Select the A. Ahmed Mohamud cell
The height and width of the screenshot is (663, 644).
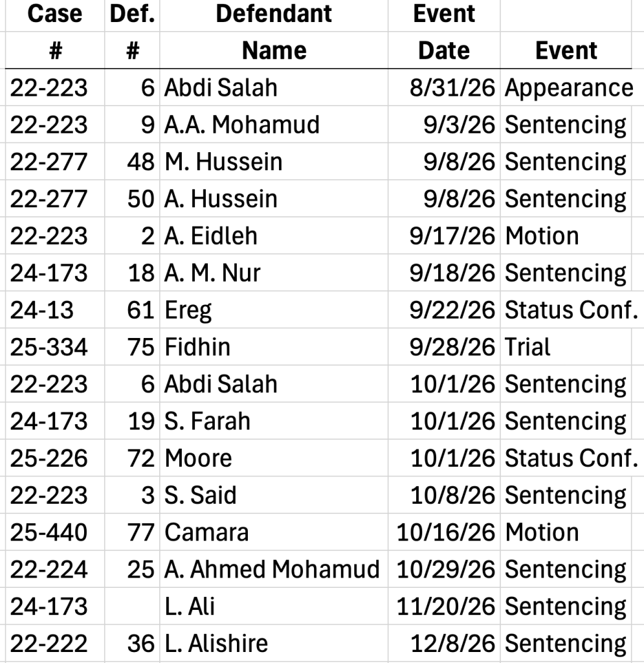tap(274, 568)
